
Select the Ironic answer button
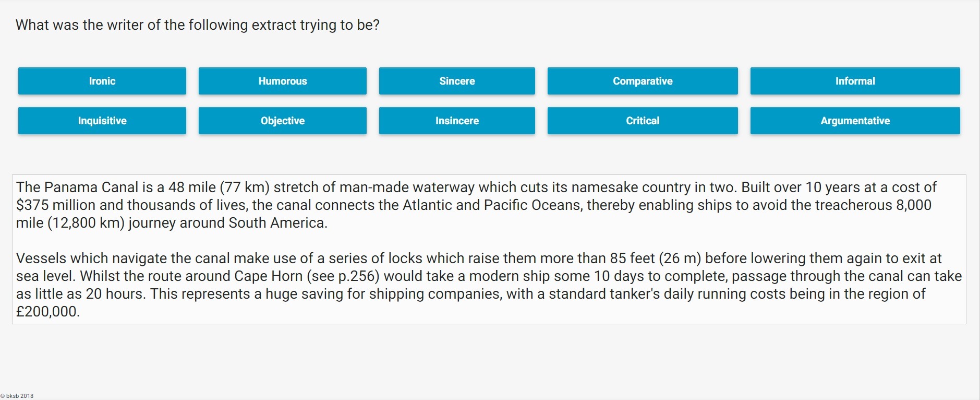point(102,81)
